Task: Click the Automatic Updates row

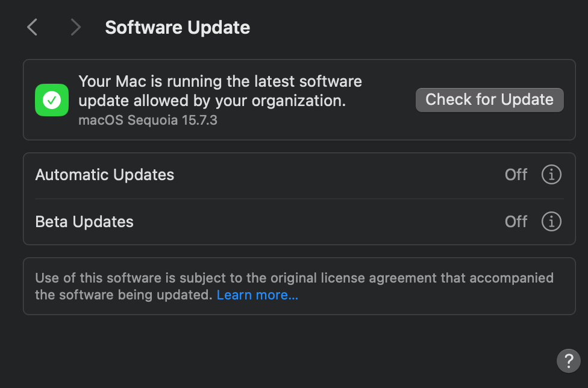Action: [299, 174]
